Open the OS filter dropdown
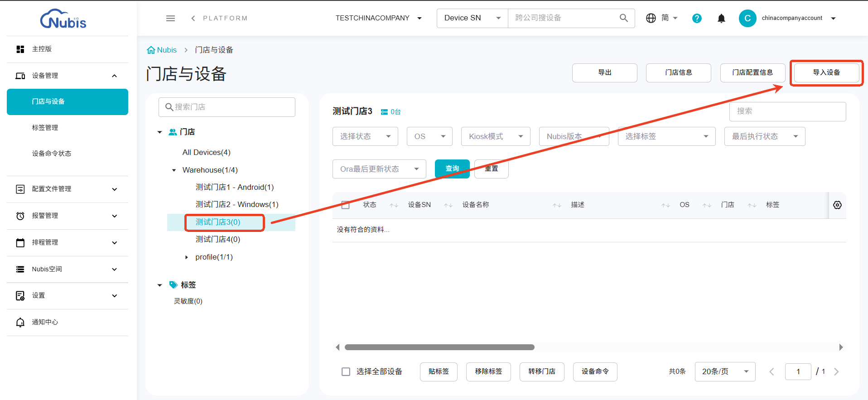Screen dimensions: 868x400 429,136
